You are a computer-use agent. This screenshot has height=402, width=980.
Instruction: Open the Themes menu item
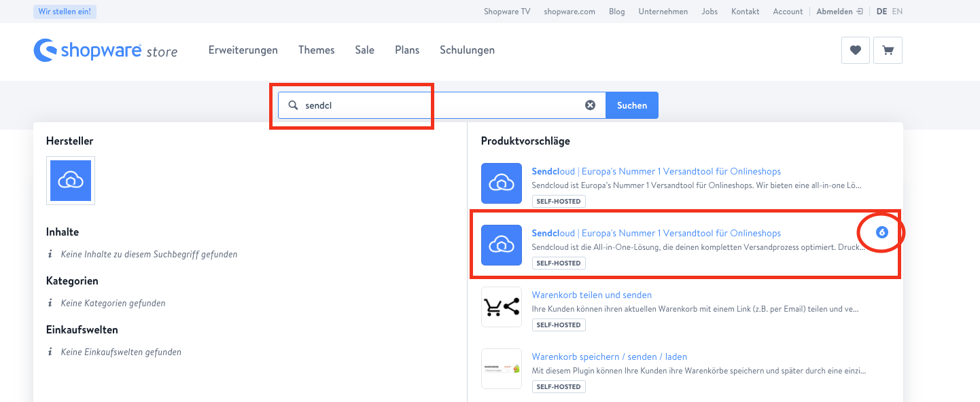pyautogui.click(x=317, y=50)
